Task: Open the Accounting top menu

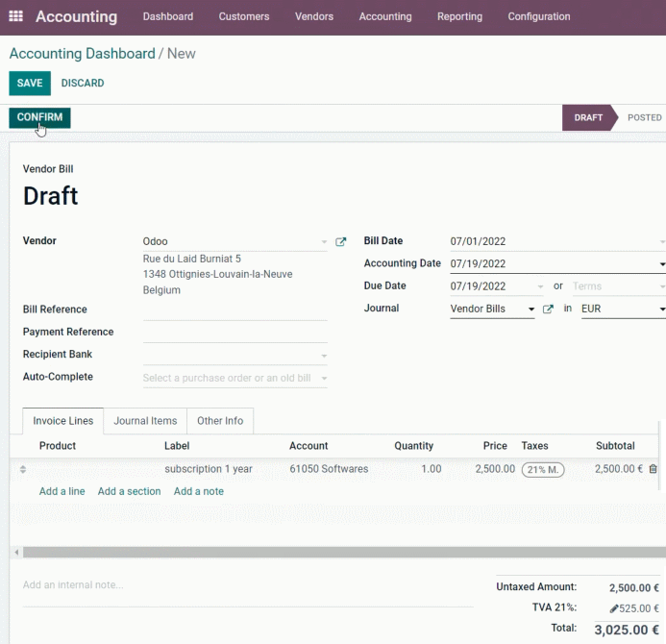Action: [x=385, y=16]
